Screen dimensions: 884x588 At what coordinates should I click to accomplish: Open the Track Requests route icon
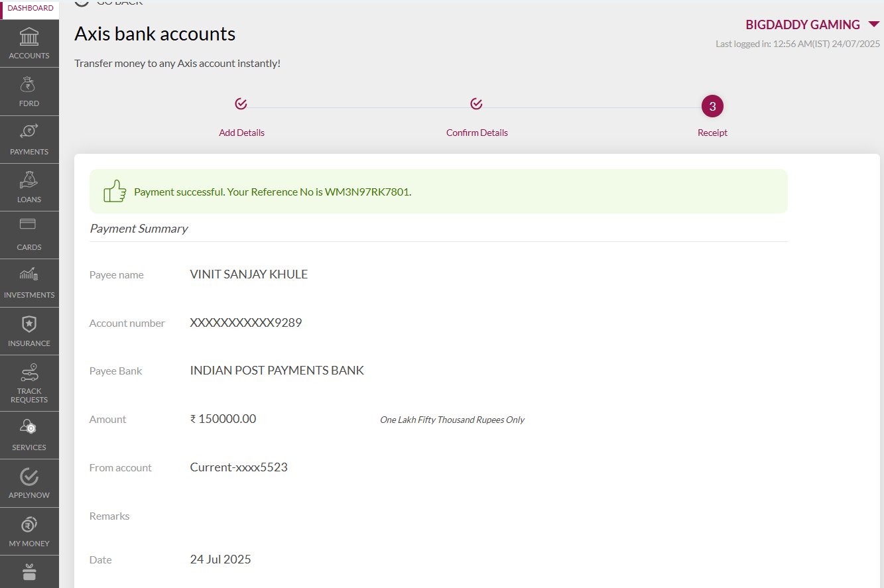point(29,373)
